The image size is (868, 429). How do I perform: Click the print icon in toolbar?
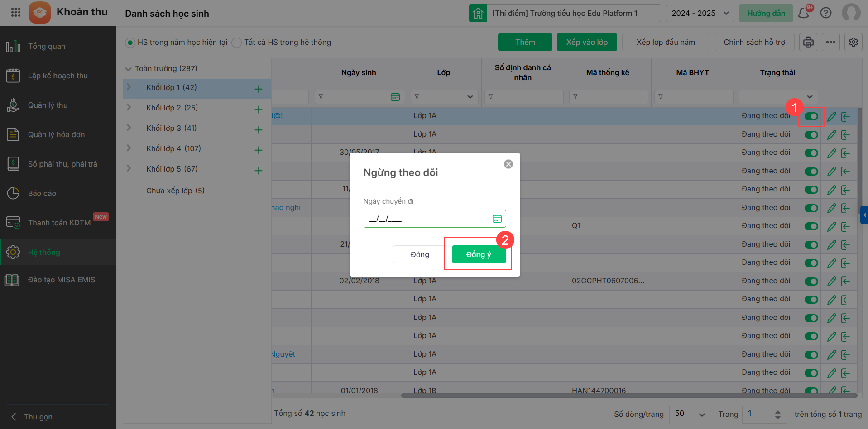tap(808, 42)
